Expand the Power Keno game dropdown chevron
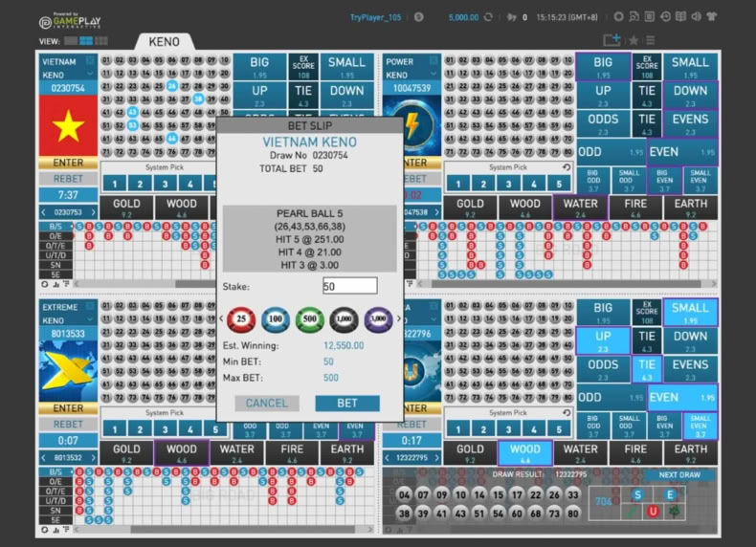Image resolution: width=756 pixels, height=547 pixels. (434, 75)
